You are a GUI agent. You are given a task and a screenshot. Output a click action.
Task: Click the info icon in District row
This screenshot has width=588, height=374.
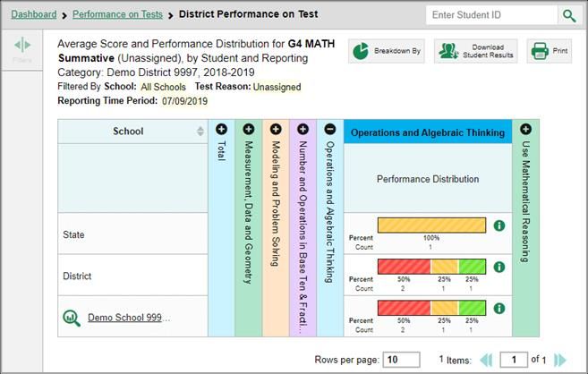pos(499,267)
